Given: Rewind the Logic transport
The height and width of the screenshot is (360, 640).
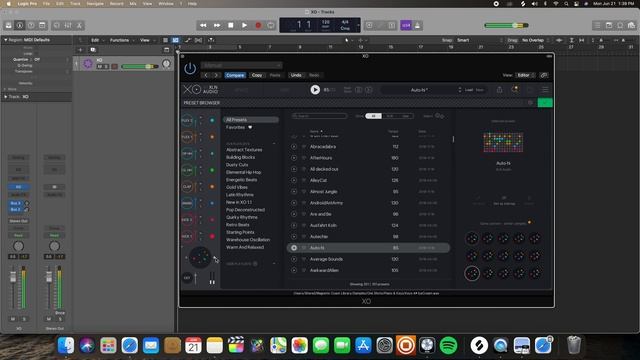Looking at the screenshot, I should pos(203,25).
